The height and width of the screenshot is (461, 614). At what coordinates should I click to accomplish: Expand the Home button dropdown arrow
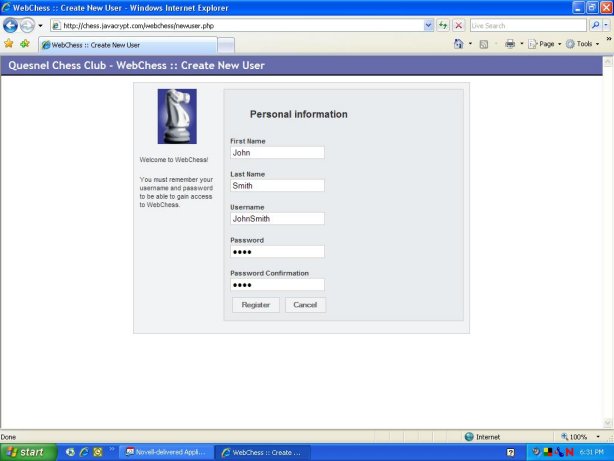click(470, 44)
